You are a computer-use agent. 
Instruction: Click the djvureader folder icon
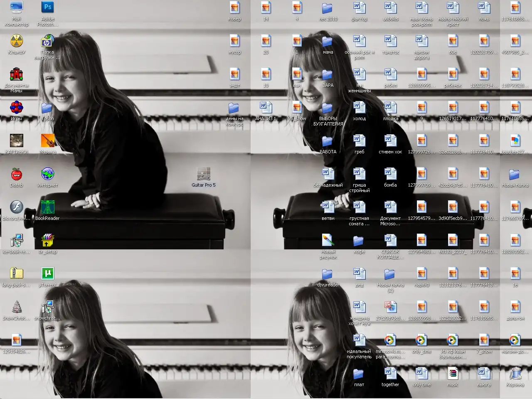[x=328, y=274]
